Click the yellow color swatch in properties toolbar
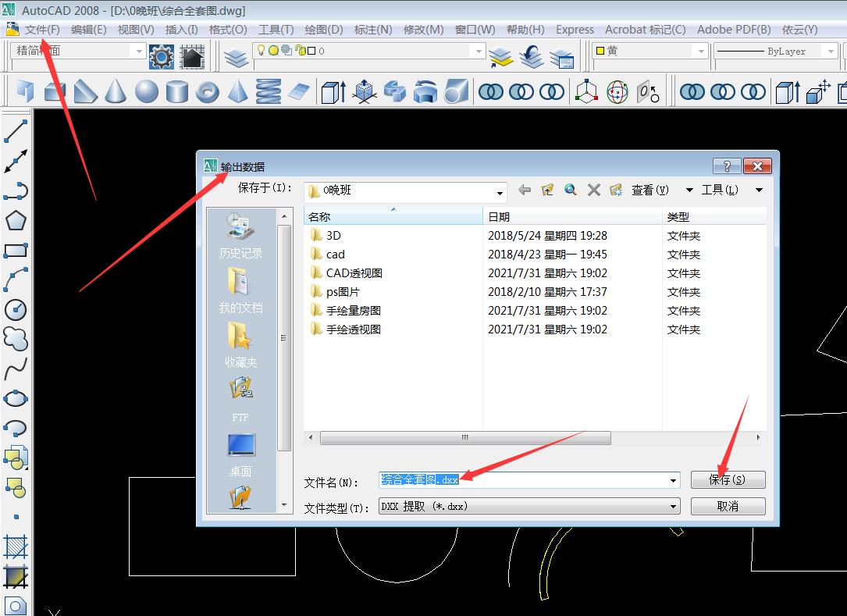The image size is (847, 616). (600, 51)
